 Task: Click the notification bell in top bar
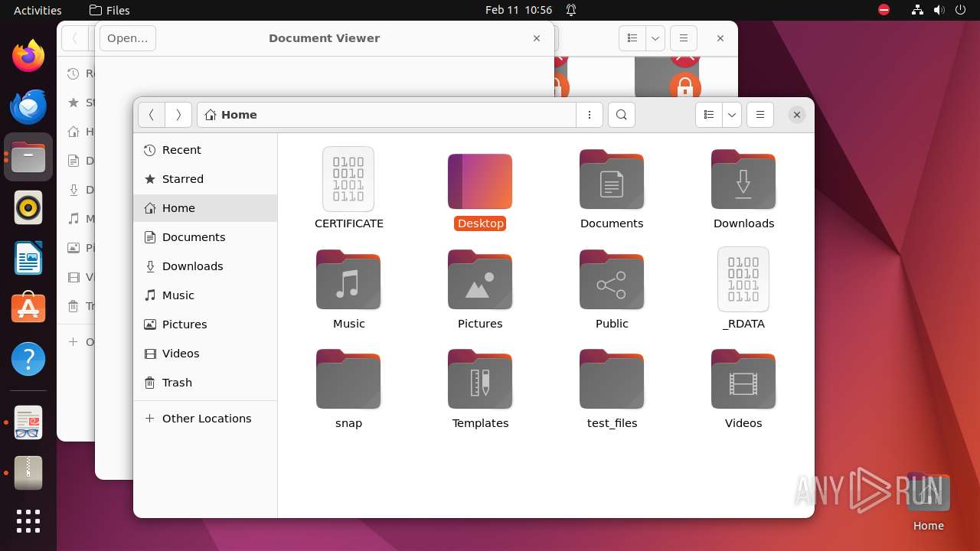(571, 10)
